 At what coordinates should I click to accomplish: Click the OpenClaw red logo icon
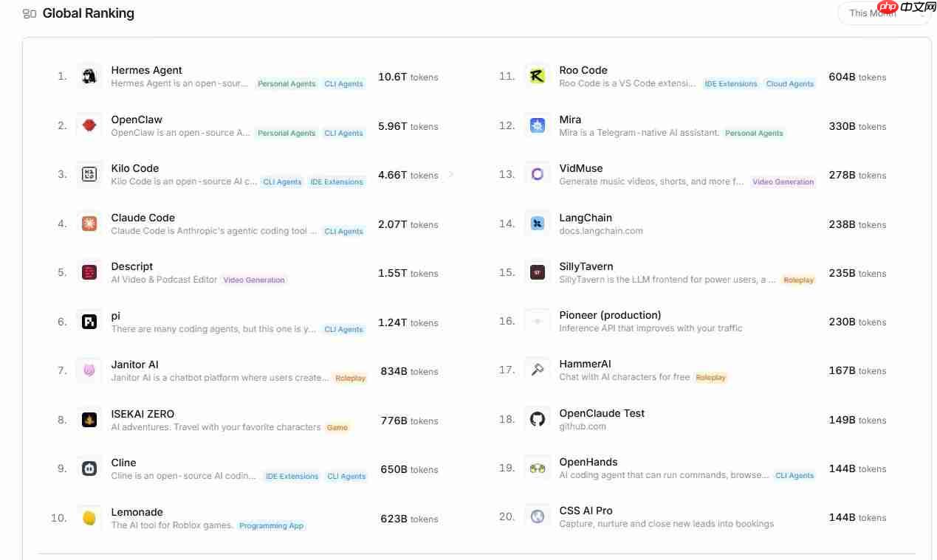point(89,125)
